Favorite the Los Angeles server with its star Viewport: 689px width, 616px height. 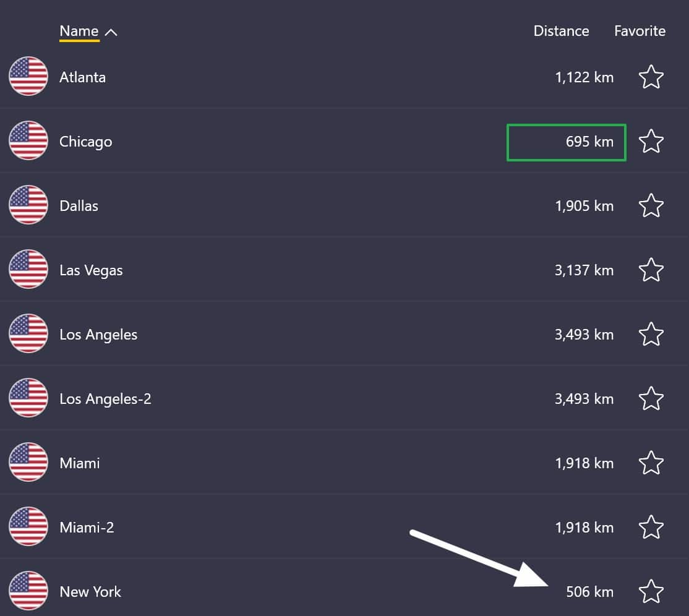point(651,334)
